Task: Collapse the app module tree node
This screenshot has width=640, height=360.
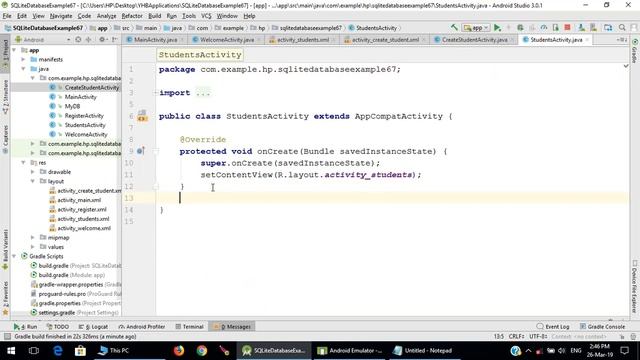Action: pyautogui.click(x=15, y=50)
